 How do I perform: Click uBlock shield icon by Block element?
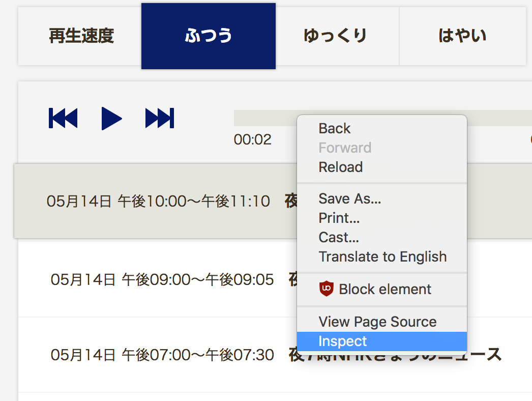(x=327, y=289)
